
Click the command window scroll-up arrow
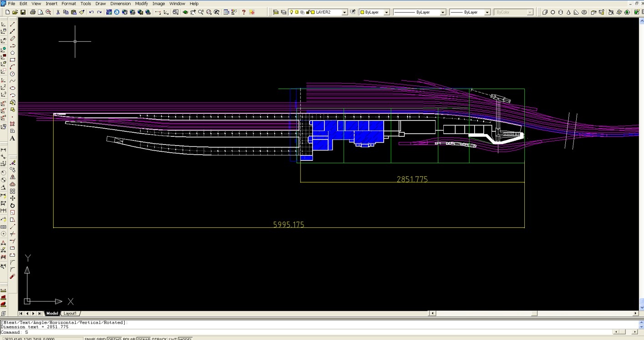point(641,322)
